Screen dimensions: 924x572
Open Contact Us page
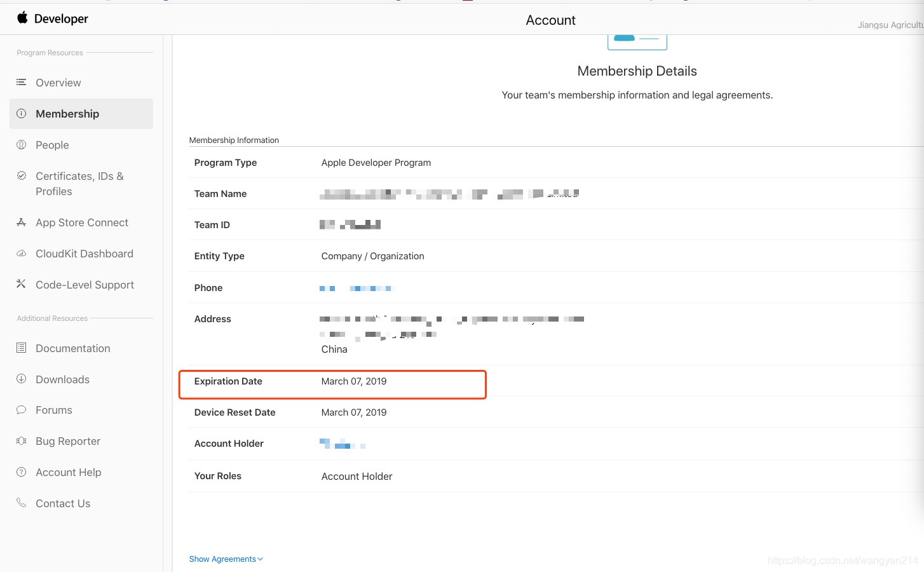click(63, 503)
